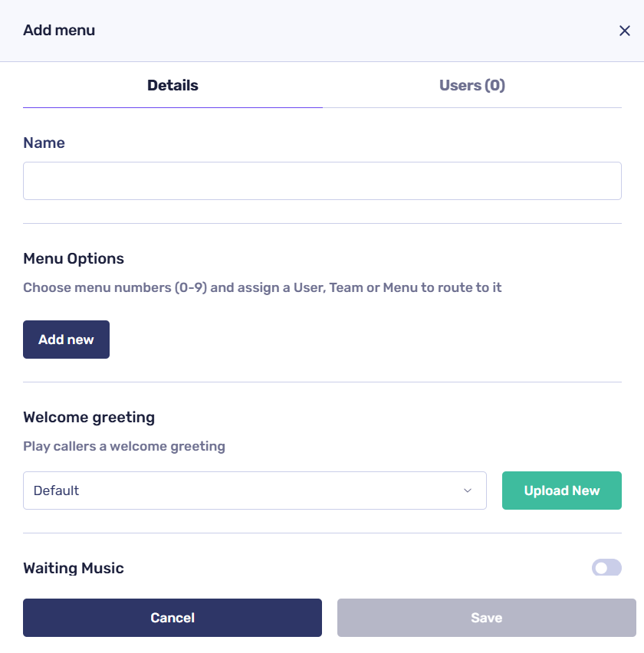Click the Upload New button

click(x=561, y=491)
